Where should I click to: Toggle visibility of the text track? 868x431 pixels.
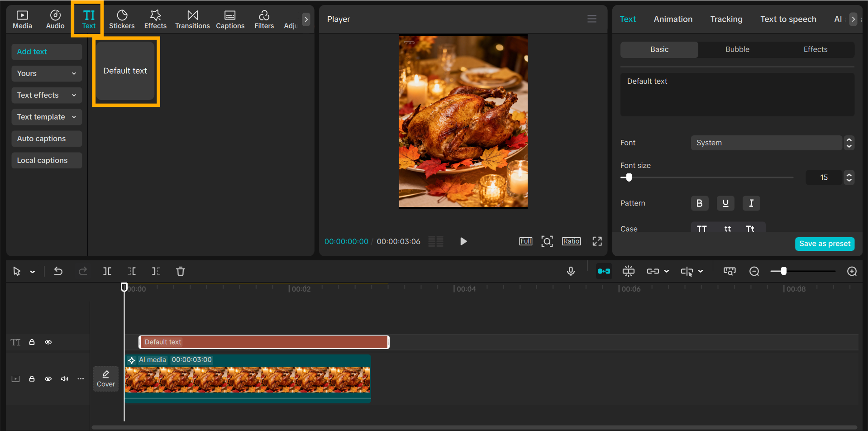pyautogui.click(x=48, y=342)
